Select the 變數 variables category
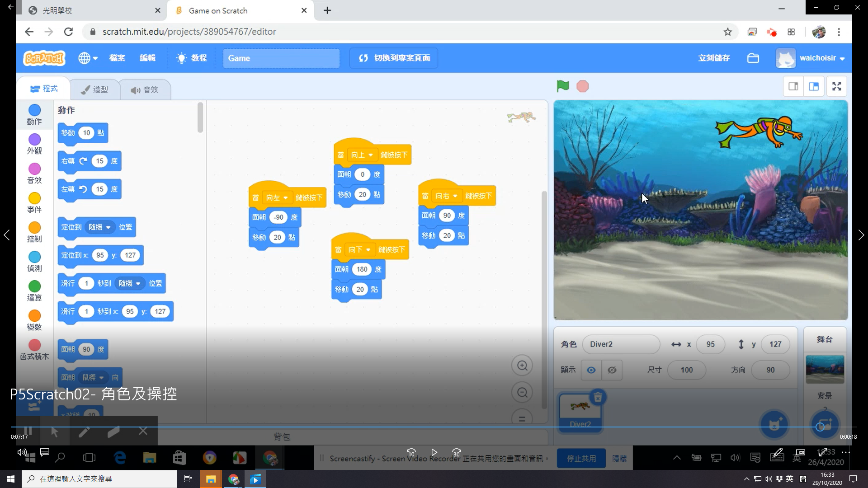 pos(34,320)
